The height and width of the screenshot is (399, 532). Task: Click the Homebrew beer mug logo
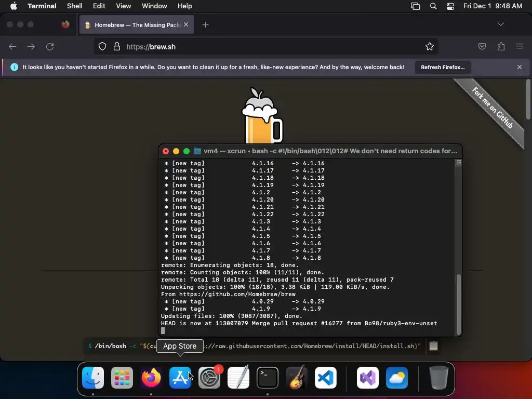point(262,115)
